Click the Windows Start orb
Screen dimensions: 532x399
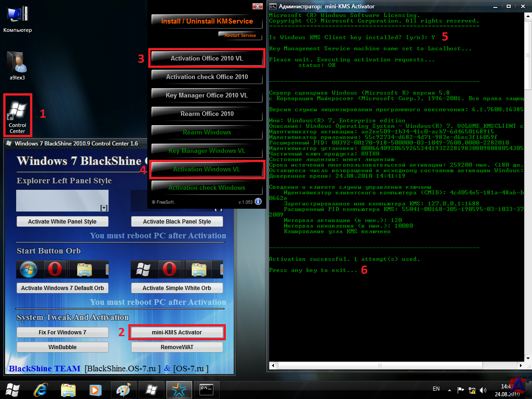point(12,389)
